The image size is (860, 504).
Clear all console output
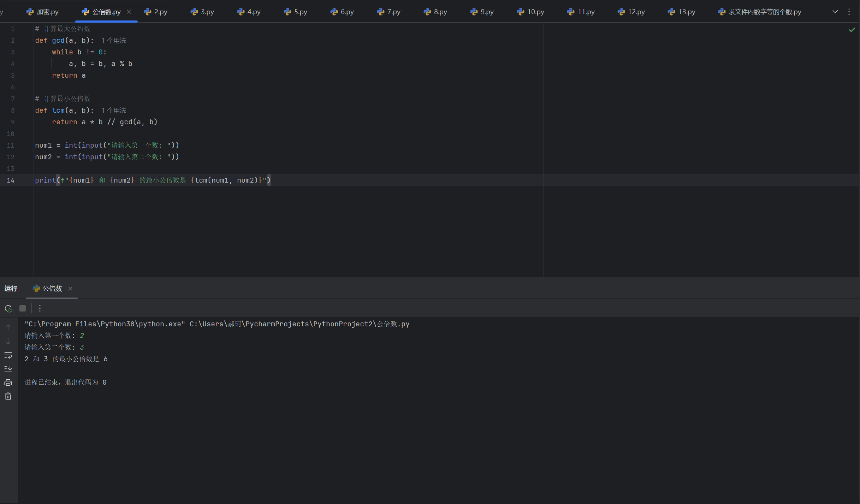tap(8, 396)
